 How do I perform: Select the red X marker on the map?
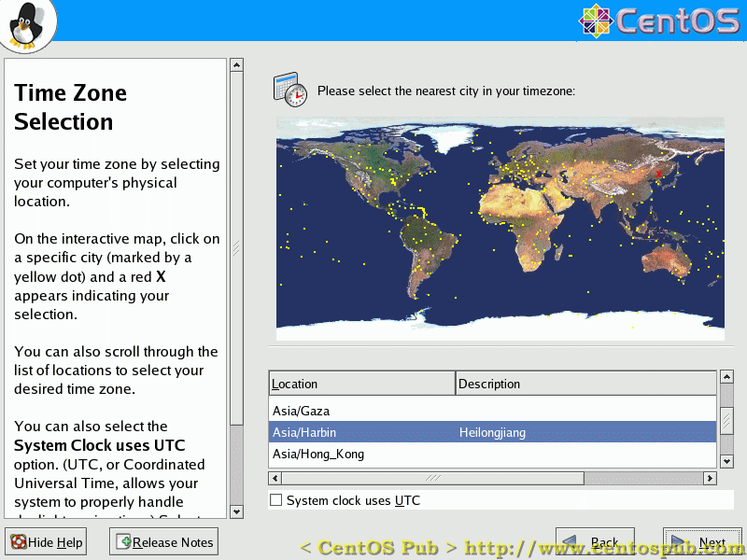(658, 174)
